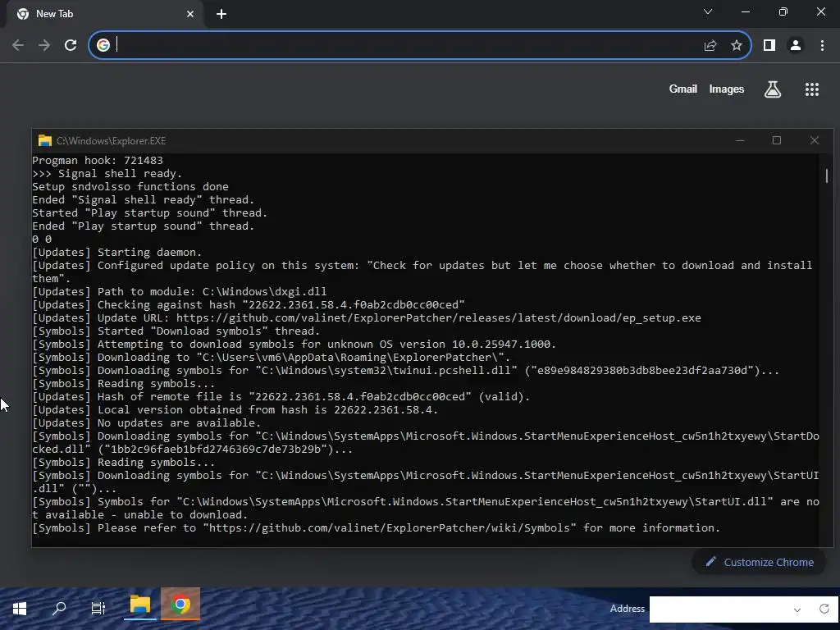This screenshot has height=630, width=840.
Task: Click the "No updates are available." line
Action: click(x=146, y=422)
